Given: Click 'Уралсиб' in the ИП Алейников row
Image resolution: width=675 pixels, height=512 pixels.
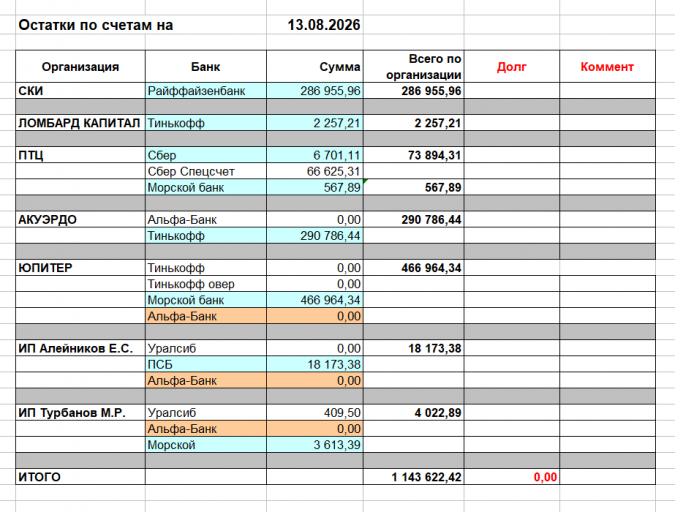Looking at the screenshot, I should 206,348.
